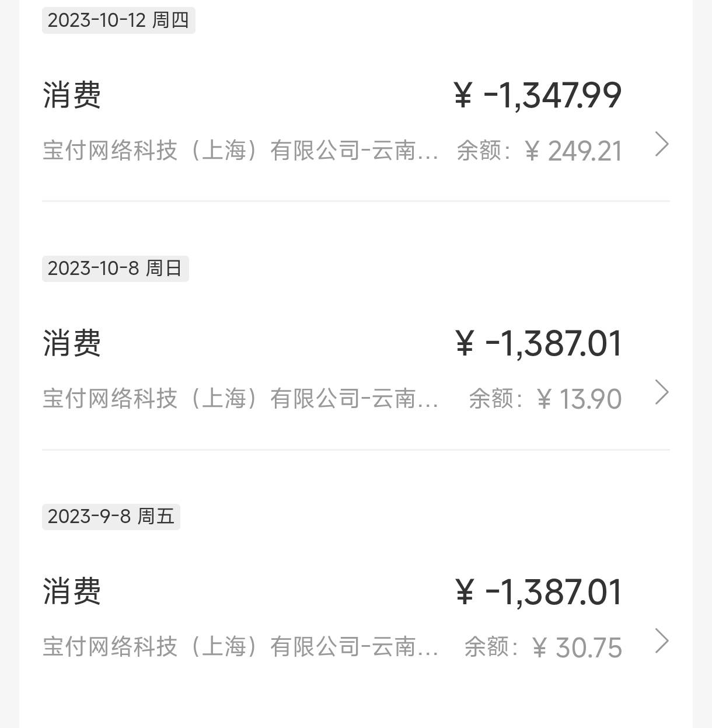Select the September 8 ¥ -1,387.01 amount
Viewport: 712px width, 728px height.
tap(538, 592)
